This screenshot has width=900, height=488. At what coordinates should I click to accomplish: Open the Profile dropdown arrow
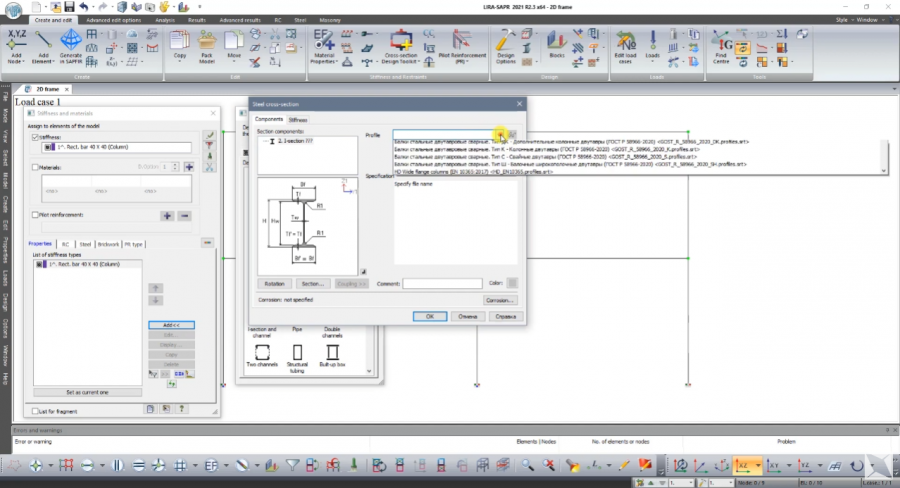[499, 134]
